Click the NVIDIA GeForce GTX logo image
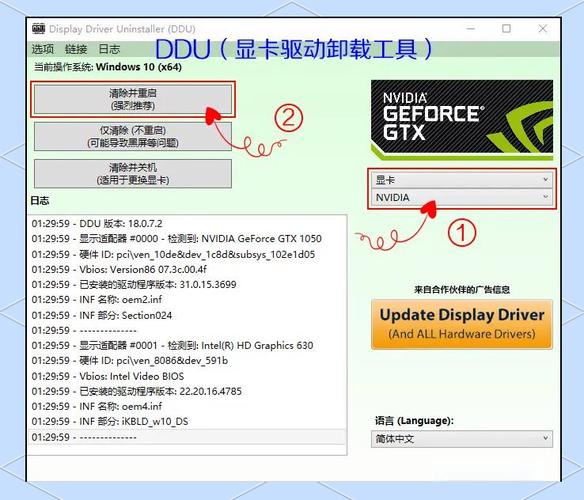 462,120
